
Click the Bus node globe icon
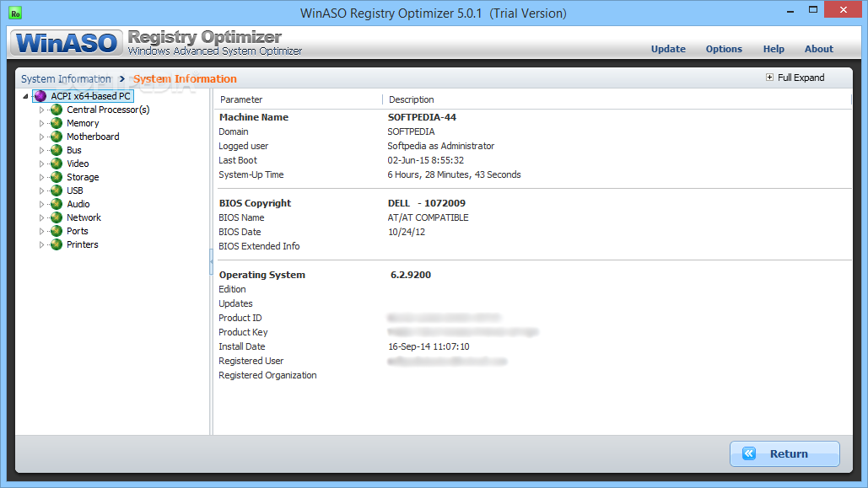57,150
